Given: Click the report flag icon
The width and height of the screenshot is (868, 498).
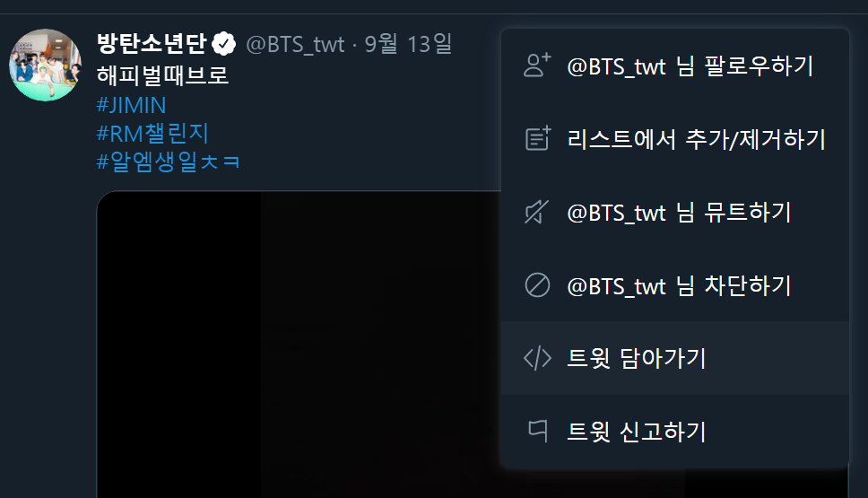Looking at the screenshot, I should click(x=537, y=431).
